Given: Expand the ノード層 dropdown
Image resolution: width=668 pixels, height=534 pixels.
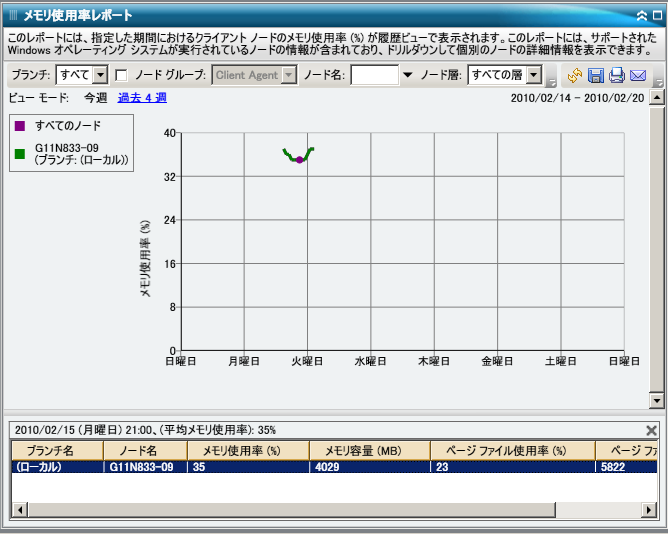Looking at the screenshot, I should 535,75.
